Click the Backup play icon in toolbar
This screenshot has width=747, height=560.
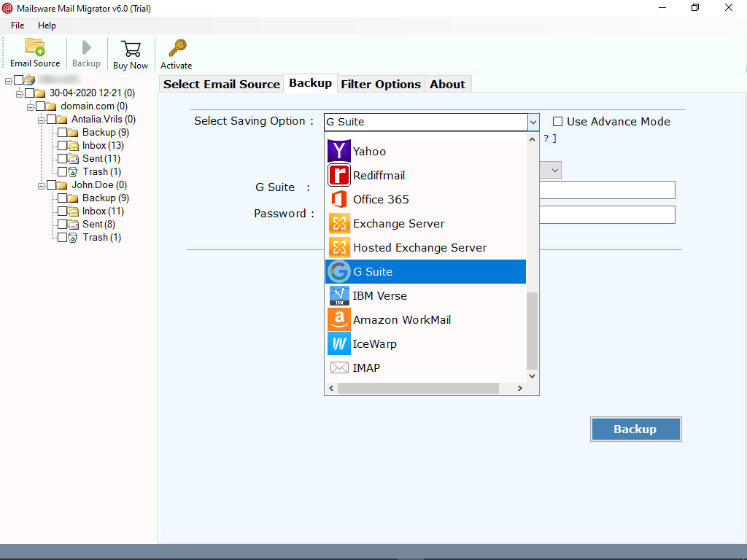86,47
